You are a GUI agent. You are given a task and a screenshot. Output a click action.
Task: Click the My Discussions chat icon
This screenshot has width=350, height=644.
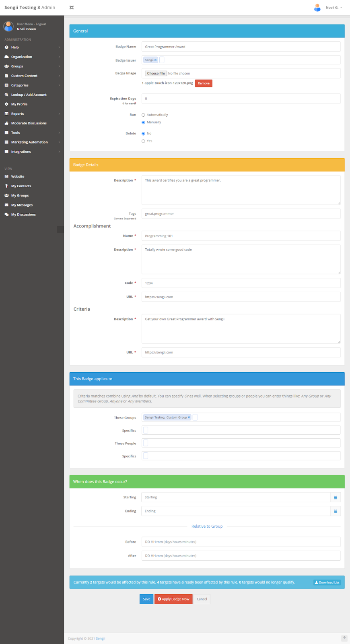coord(6,215)
